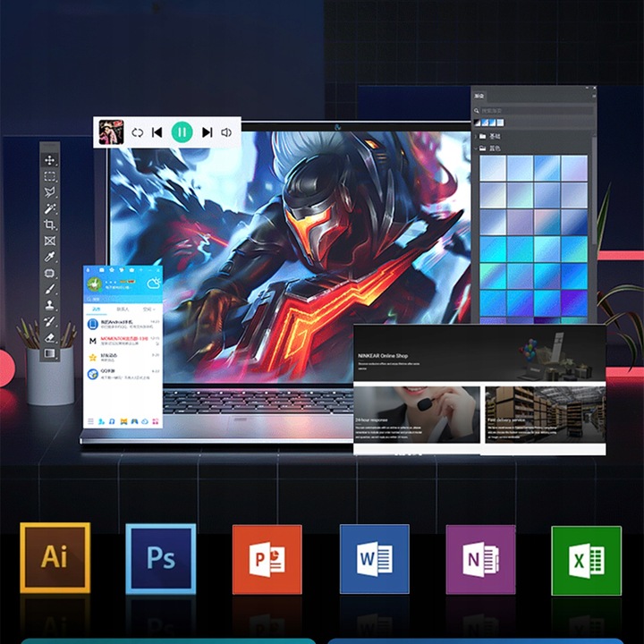Switch to the 联系人 tab in QQ
This screenshot has height=644, width=644.
(x=123, y=309)
